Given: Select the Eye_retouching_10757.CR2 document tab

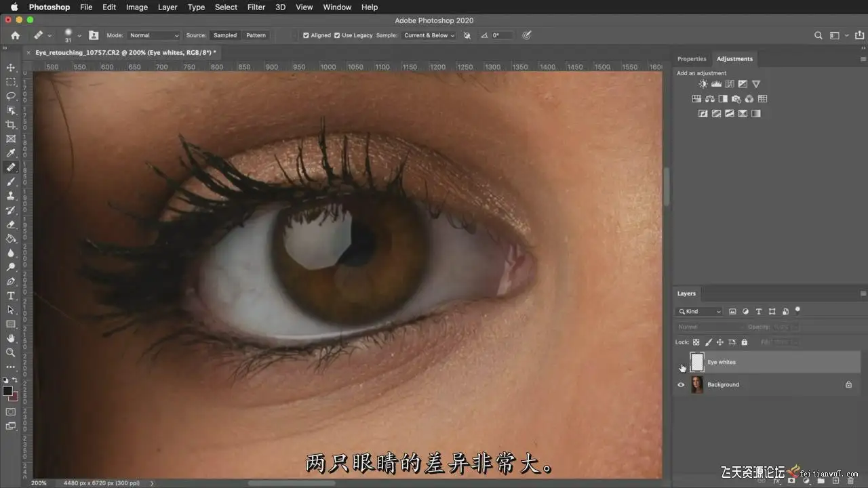Looking at the screenshot, I should click(125, 52).
